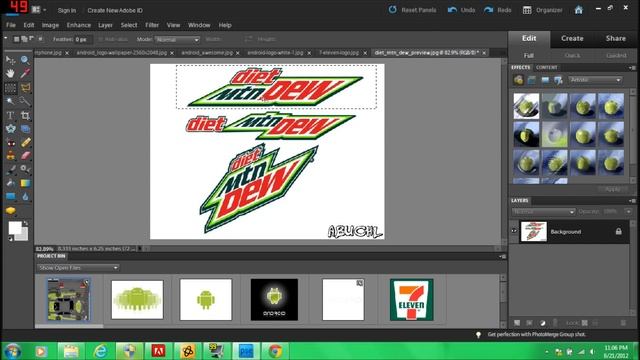
Task: Select the Crop tool
Action: point(25,116)
